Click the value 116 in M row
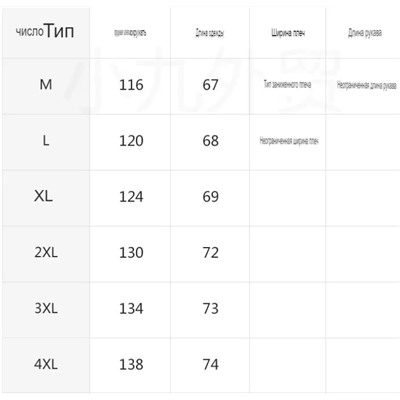400x400 pixels. click(131, 85)
